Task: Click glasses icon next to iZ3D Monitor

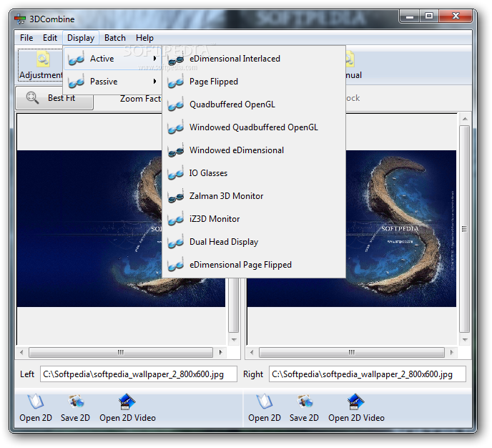Action: point(176,219)
